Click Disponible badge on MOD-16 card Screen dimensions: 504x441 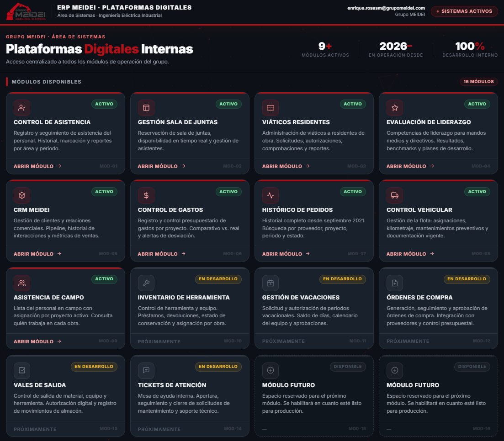click(x=472, y=367)
